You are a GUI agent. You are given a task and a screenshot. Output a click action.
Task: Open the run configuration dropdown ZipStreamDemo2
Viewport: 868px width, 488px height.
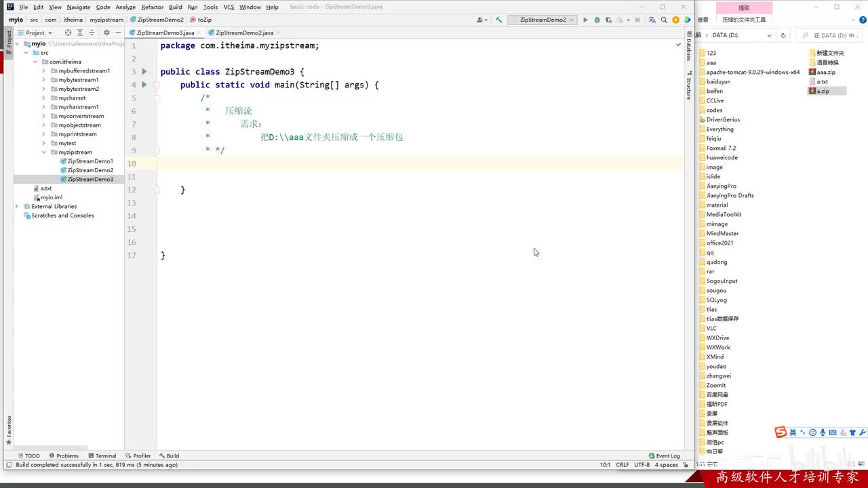click(543, 20)
